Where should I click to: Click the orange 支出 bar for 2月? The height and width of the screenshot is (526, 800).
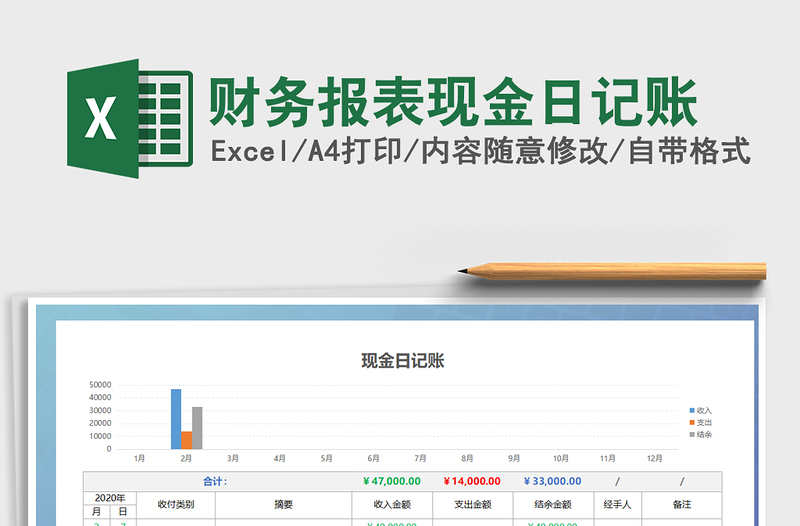(x=187, y=440)
